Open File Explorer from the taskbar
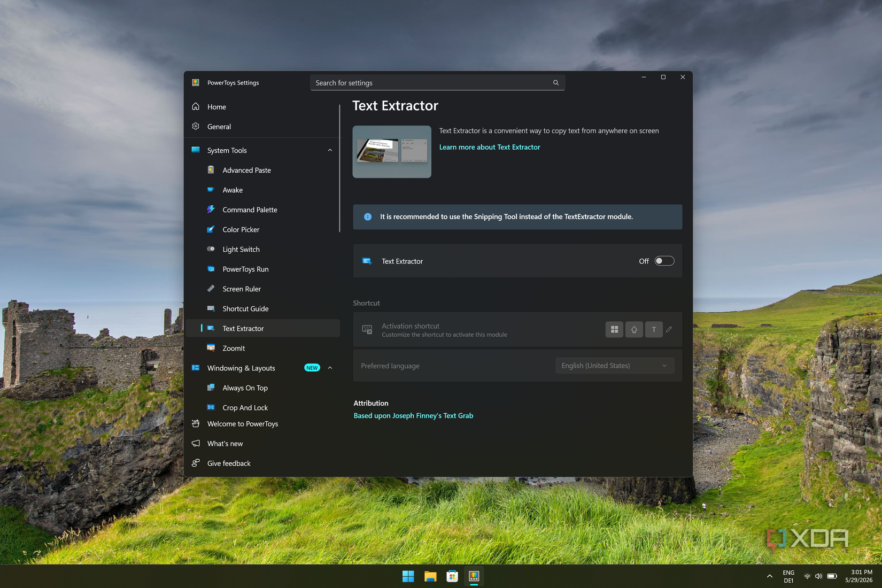This screenshot has height=588, width=882. click(x=430, y=576)
